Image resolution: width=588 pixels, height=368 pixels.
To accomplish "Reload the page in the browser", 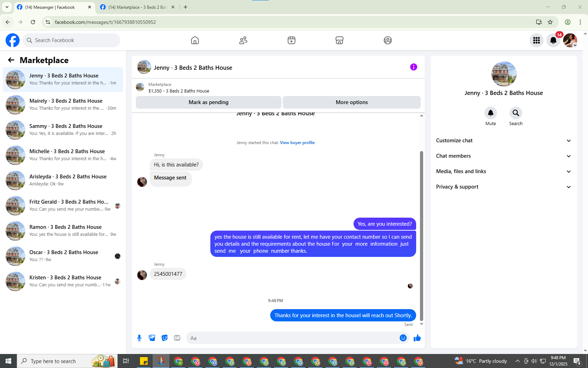I will pos(33,22).
